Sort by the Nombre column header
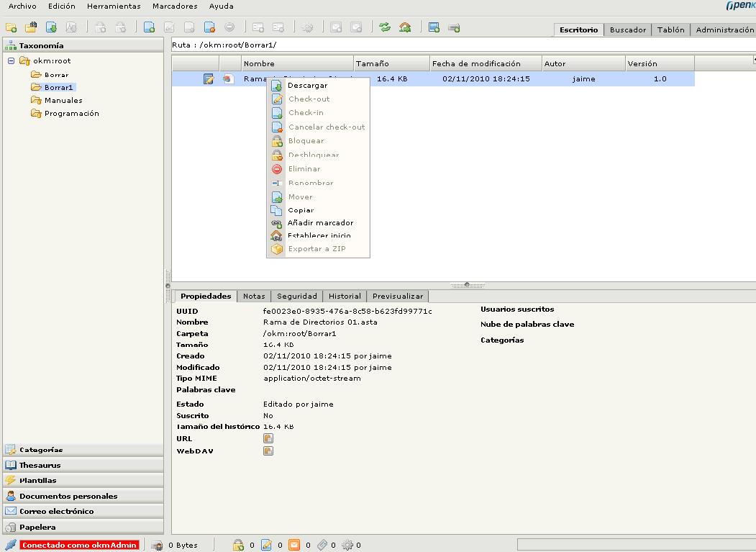 [x=298, y=63]
